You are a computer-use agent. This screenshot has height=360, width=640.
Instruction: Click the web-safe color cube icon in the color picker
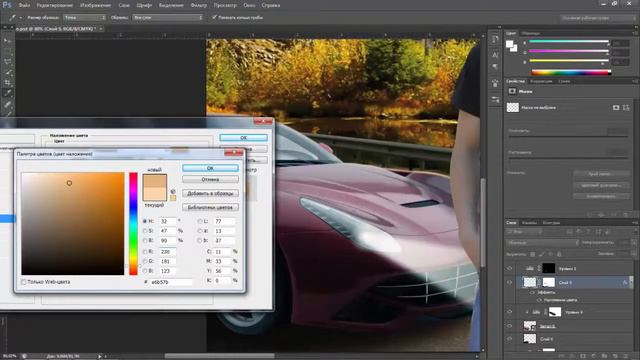click(173, 191)
